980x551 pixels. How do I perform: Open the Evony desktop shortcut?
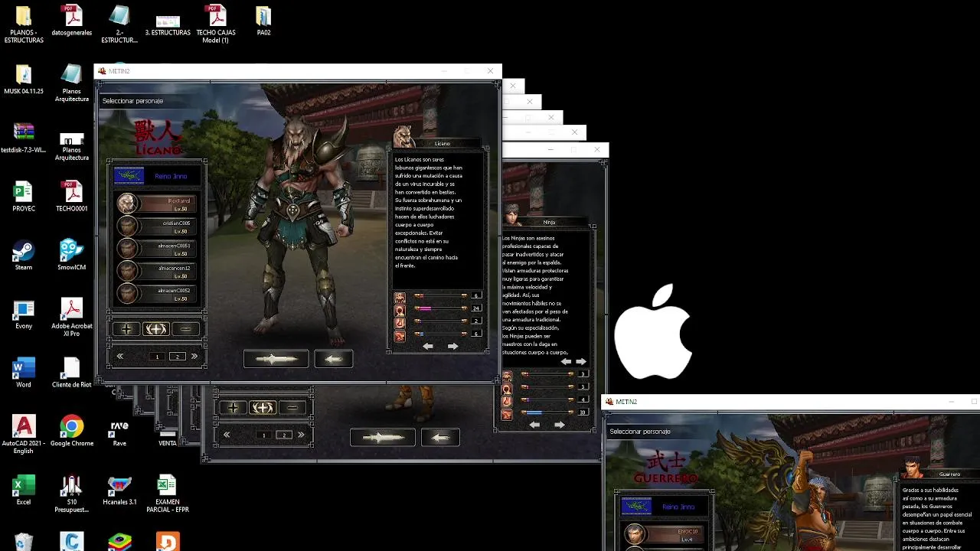pos(24,315)
